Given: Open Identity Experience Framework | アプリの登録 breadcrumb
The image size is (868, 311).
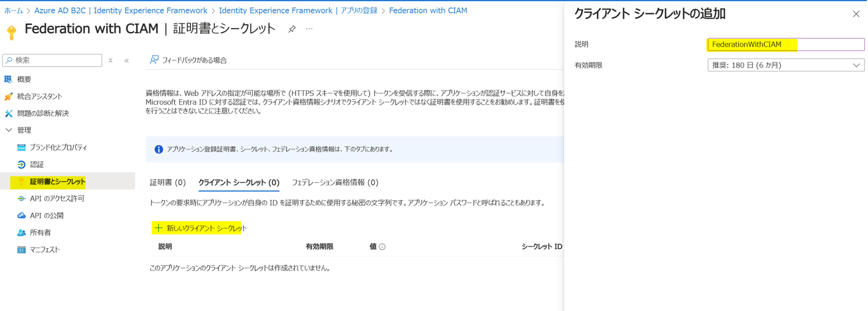Looking at the screenshot, I should click(298, 11).
